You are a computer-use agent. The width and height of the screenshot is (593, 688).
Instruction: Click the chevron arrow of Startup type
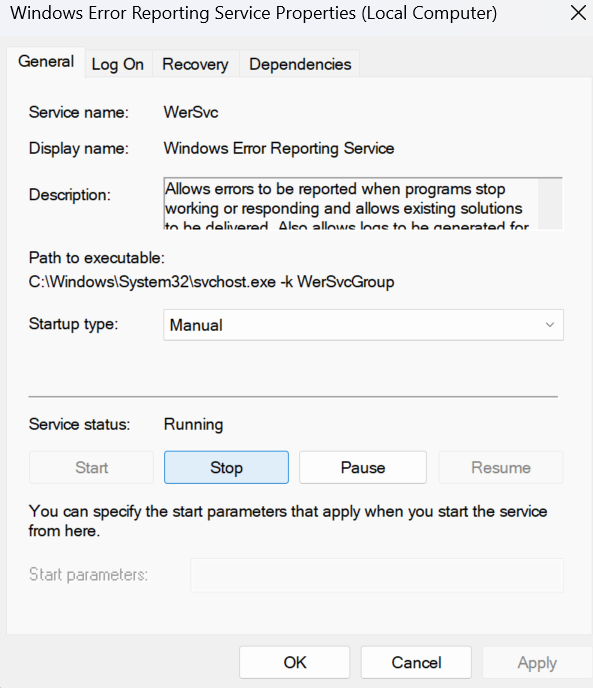[550, 325]
